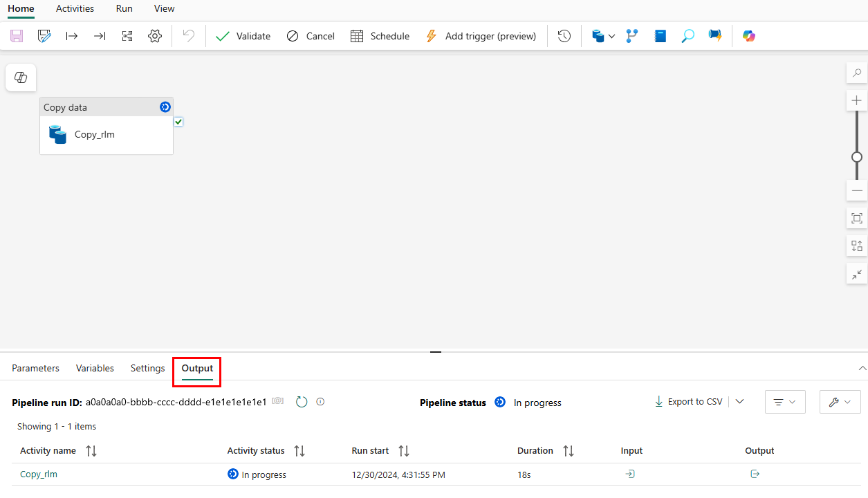View Output of Copy_rlm row

pos(755,474)
